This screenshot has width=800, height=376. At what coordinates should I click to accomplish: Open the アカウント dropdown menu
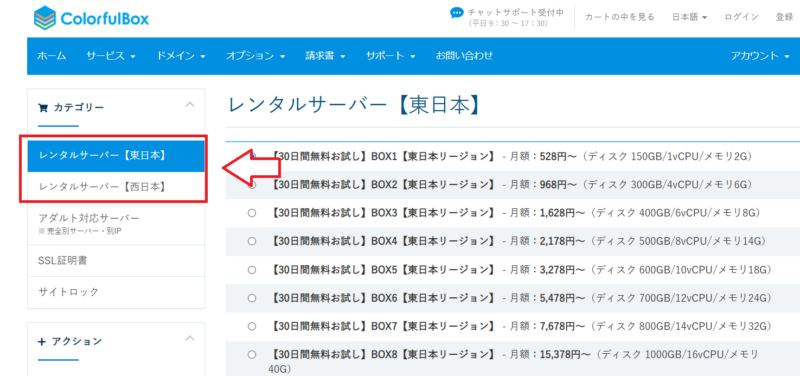(760, 56)
